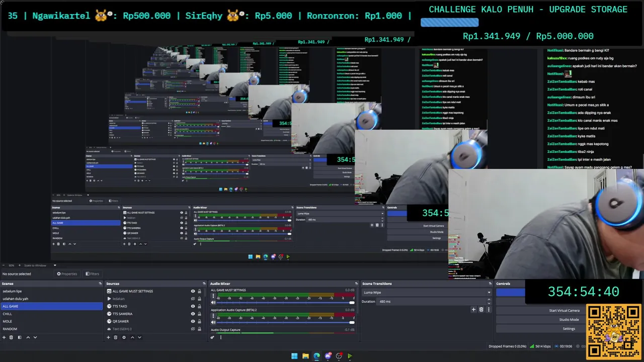Decrease the transition duration with down arrow

489,303
